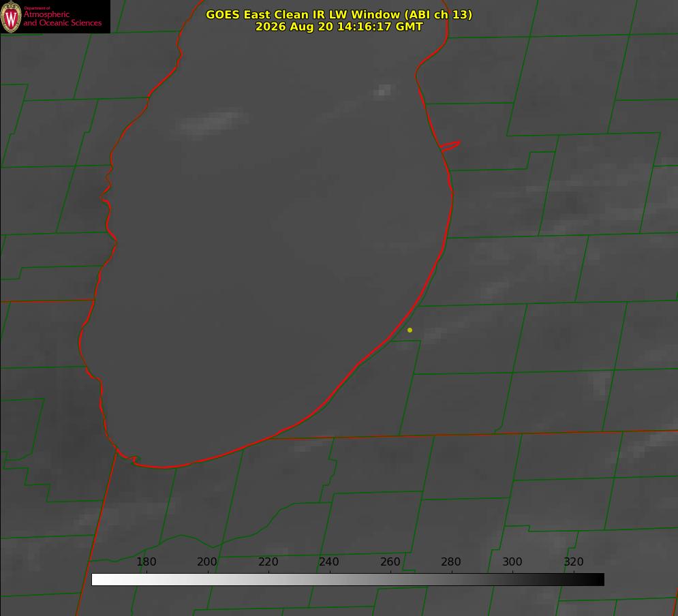
Task: Click the University of Wisconsin crest logo
Action: (11, 16)
